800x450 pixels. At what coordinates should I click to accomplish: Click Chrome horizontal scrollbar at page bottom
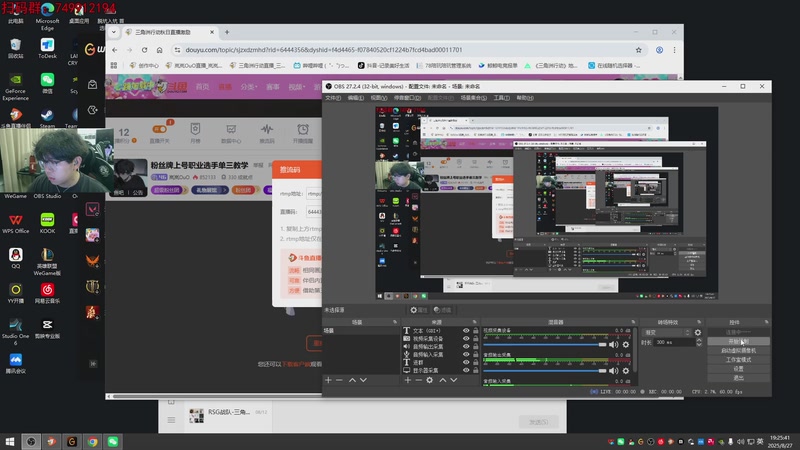(x=217, y=396)
